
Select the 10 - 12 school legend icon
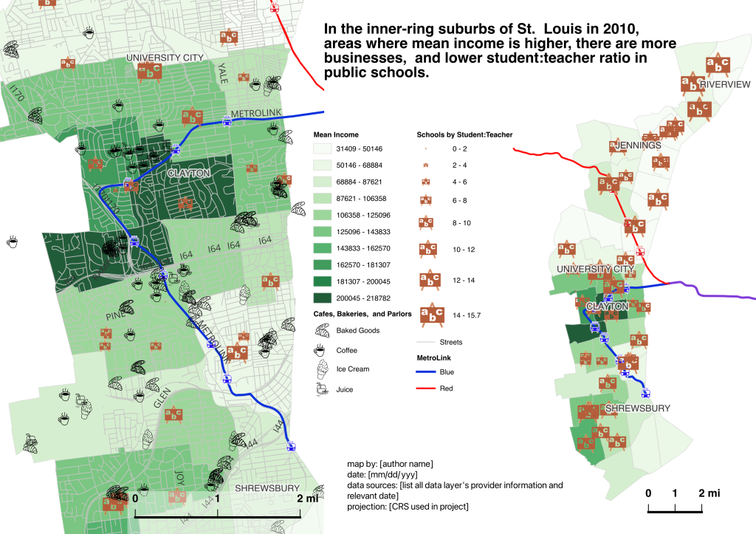427,250
